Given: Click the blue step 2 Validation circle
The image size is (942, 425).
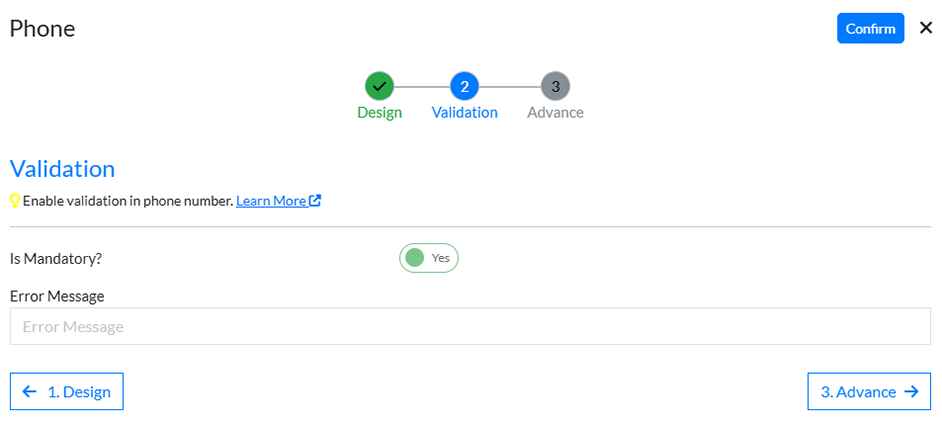Looking at the screenshot, I should [x=464, y=86].
